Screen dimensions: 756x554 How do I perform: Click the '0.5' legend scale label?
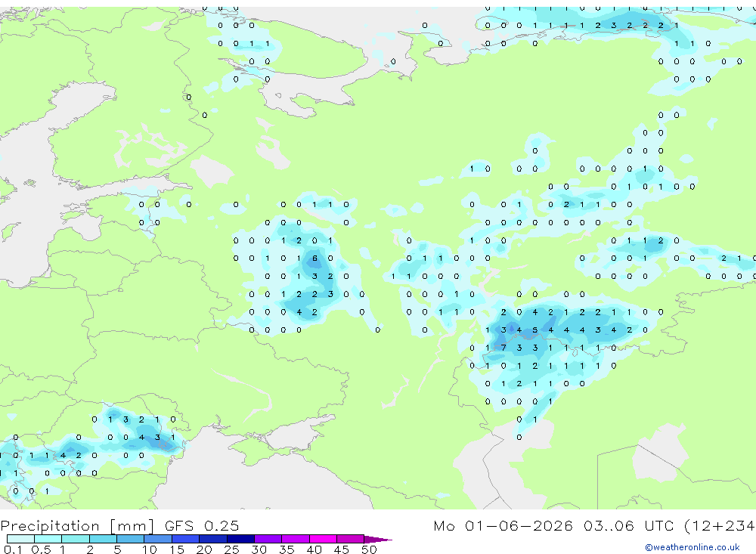coord(41,549)
